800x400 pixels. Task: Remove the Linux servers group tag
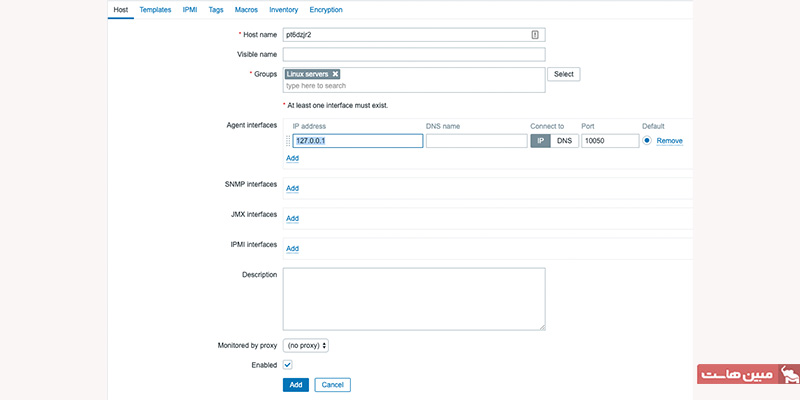pos(335,74)
